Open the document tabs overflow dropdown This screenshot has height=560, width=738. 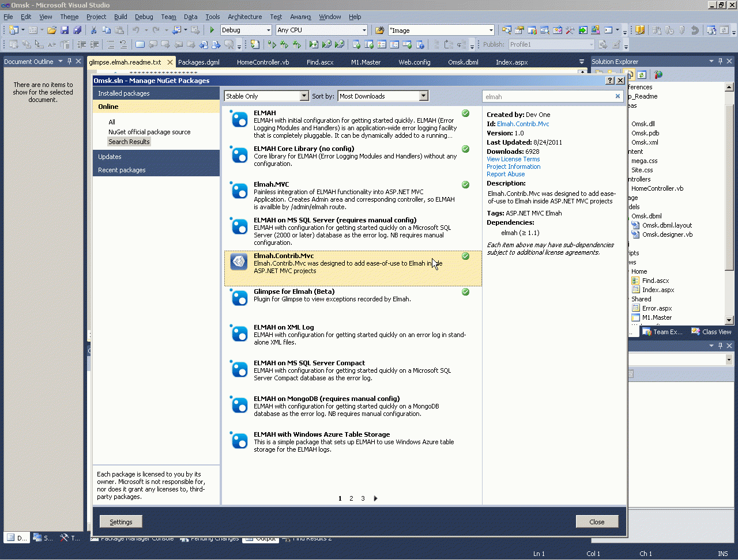[581, 62]
